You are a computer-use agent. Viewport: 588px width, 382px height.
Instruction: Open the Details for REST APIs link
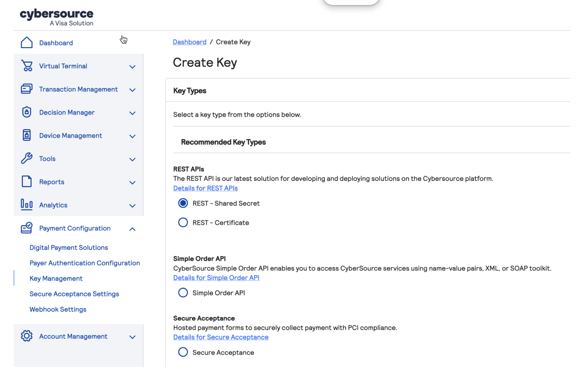(205, 188)
